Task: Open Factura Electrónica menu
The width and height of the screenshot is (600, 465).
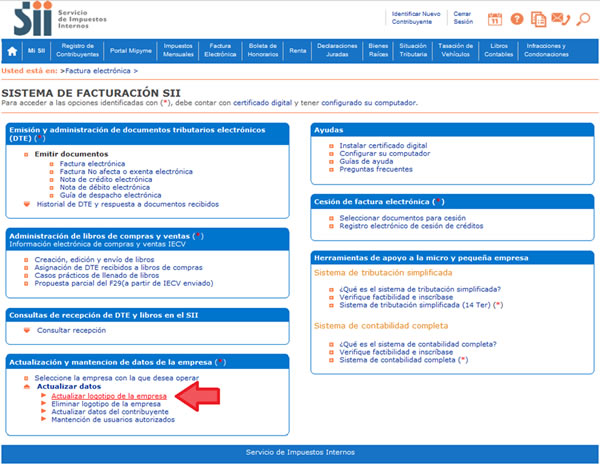Action: coord(220,50)
